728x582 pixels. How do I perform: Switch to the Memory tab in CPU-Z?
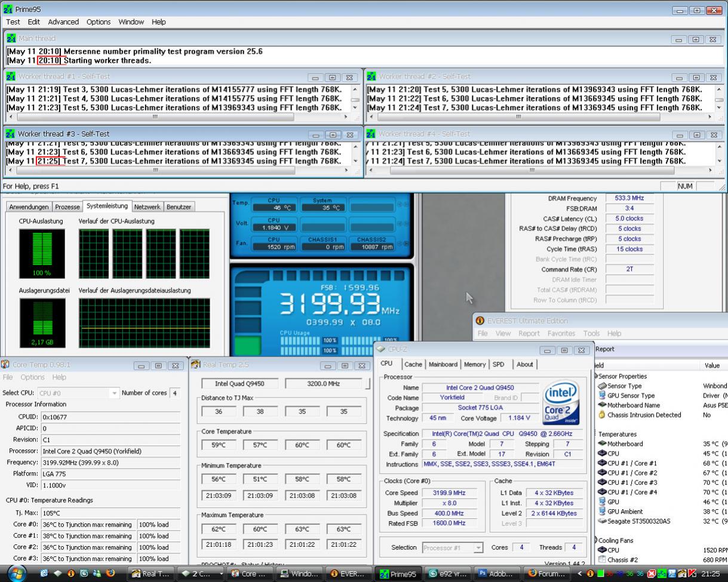(474, 364)
